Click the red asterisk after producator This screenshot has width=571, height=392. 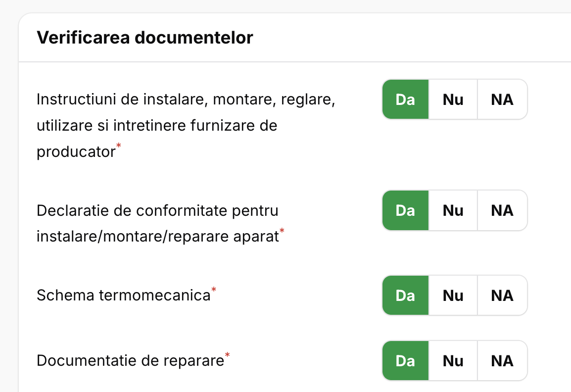coord(118,146)
